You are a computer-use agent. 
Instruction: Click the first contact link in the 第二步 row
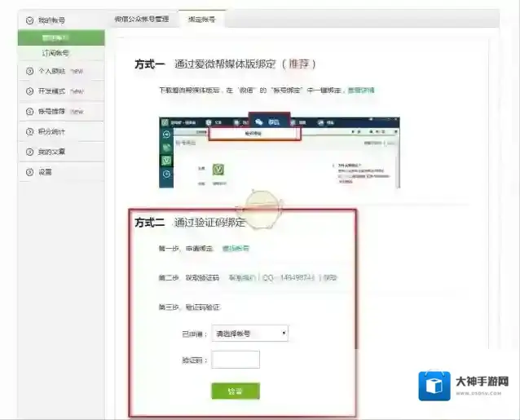(x=242, y=277)
